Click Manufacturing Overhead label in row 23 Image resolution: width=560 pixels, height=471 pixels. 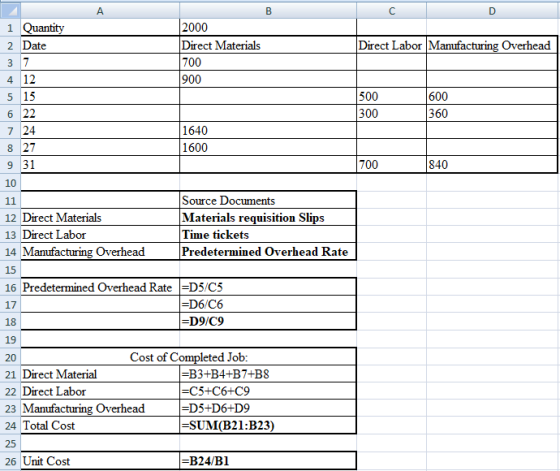tap(100, 408)
